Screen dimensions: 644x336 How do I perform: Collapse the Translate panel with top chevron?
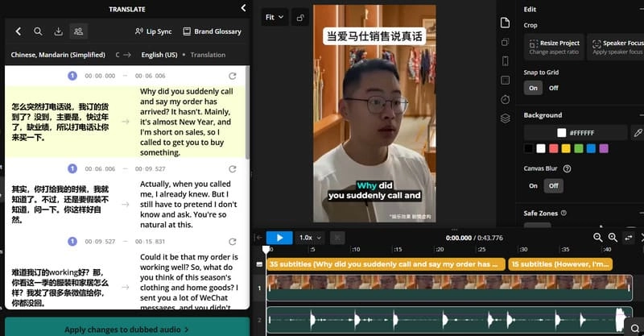[x=244, y=8]
